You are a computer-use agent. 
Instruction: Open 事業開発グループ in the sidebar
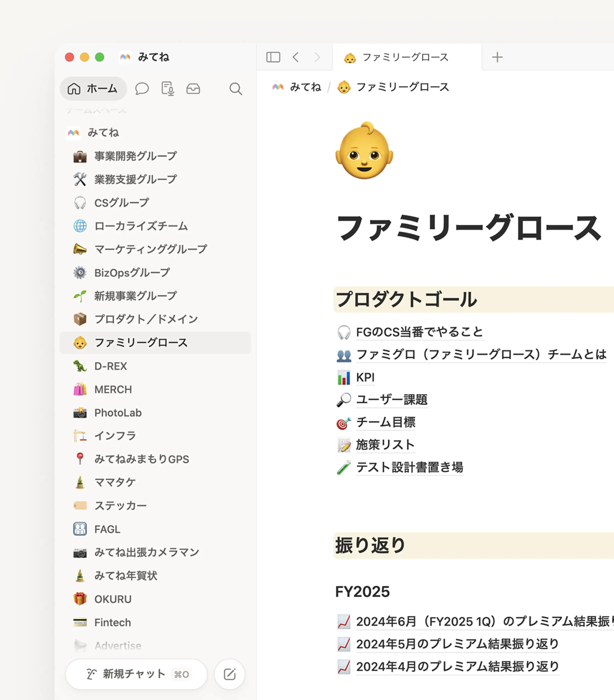155,156
